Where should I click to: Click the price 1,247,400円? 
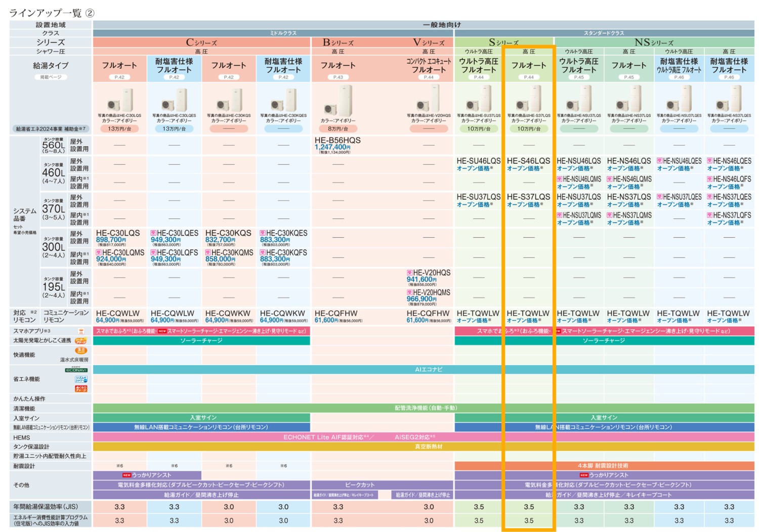[x=332, y=147]
